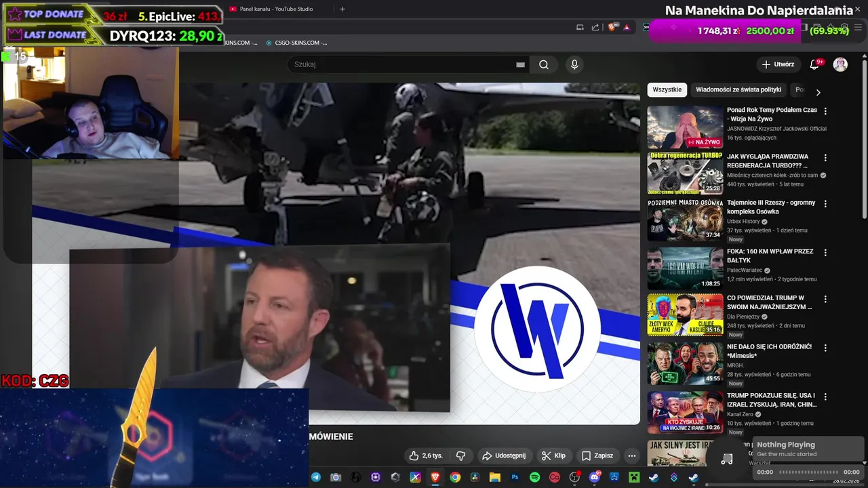Open the 'PatecWariatec' channel name
The width and height of the screenshot is (868, 488).
tap(745, 270)
